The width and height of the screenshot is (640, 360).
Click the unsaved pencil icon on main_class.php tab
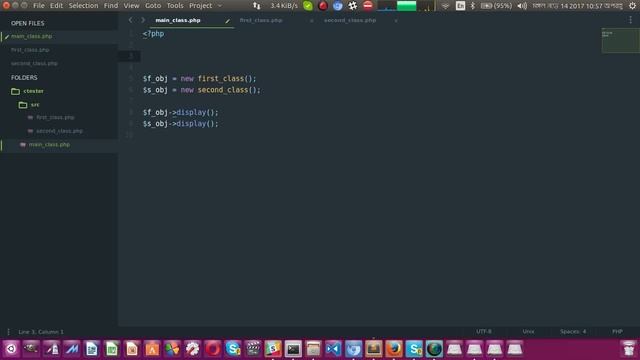(x=227, y=20)
